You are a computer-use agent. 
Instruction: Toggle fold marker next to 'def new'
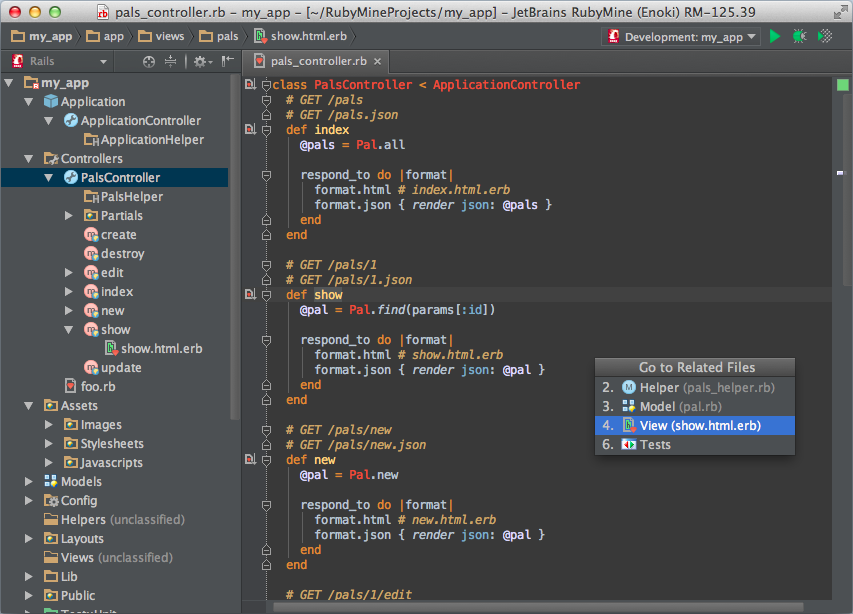pyautogui.click(x=266, y=460)
